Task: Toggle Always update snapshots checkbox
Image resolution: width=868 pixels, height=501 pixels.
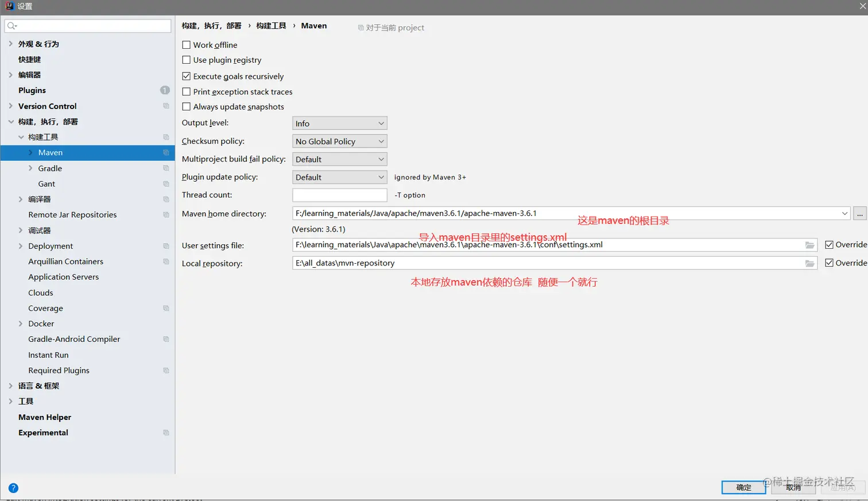Action: click(x=186, y=106)
